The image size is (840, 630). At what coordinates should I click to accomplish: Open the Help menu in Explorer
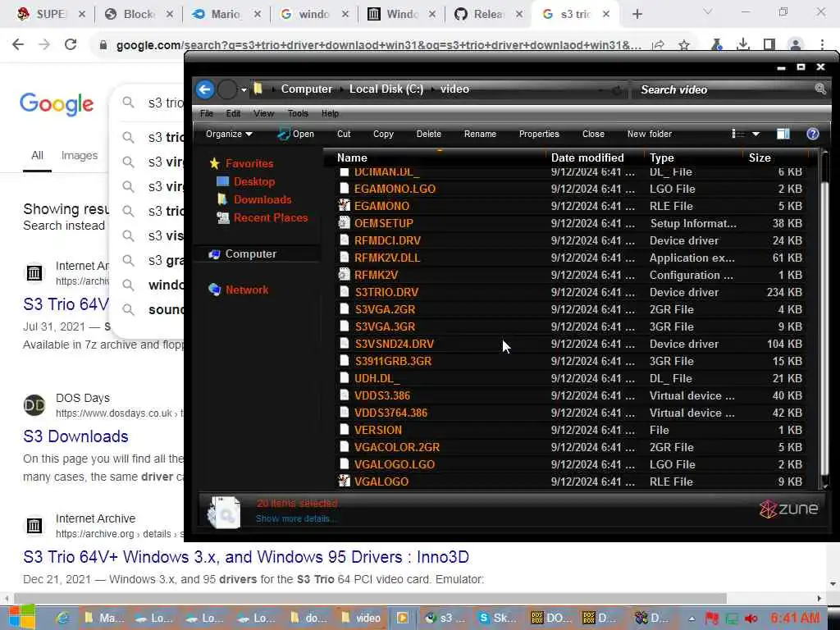point(330,113)
